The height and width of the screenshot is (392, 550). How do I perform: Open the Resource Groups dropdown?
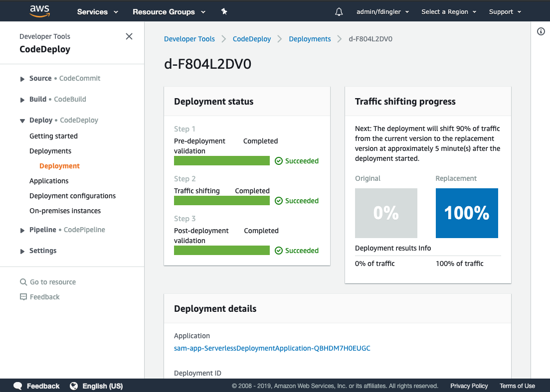[x=169, y=12]
